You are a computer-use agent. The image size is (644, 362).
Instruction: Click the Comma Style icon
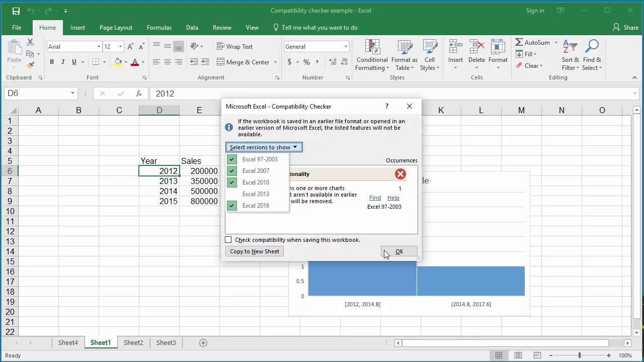[x=317, y=62]
